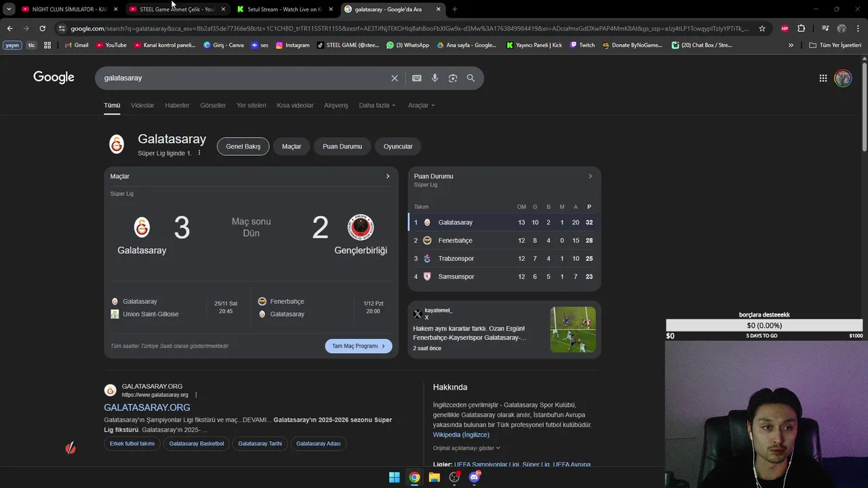Viewport: 868px width, 488px height.
Task: Expand Orijinal açıklamayı göster
Action: point(467,448)
